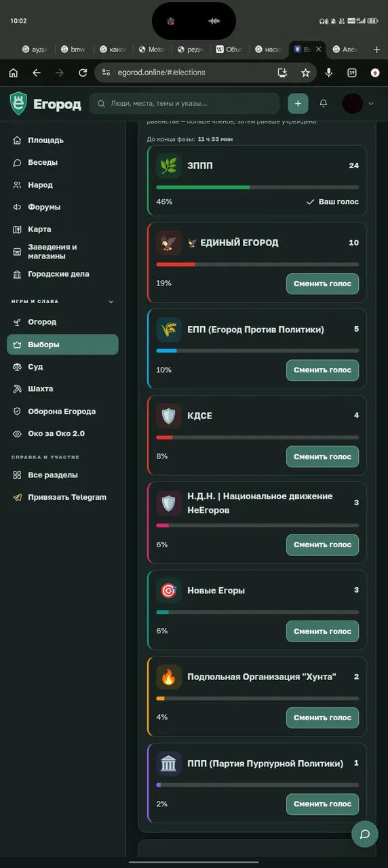
Task: Click the green plus create button
Action: 298,103
